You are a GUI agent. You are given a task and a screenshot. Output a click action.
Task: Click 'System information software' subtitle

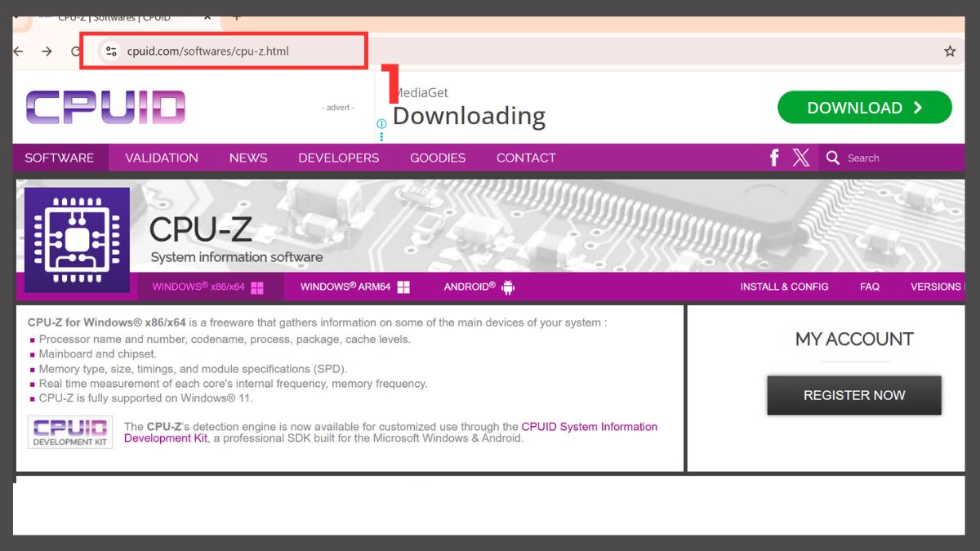pyautogui.click(x=237, y=257)
